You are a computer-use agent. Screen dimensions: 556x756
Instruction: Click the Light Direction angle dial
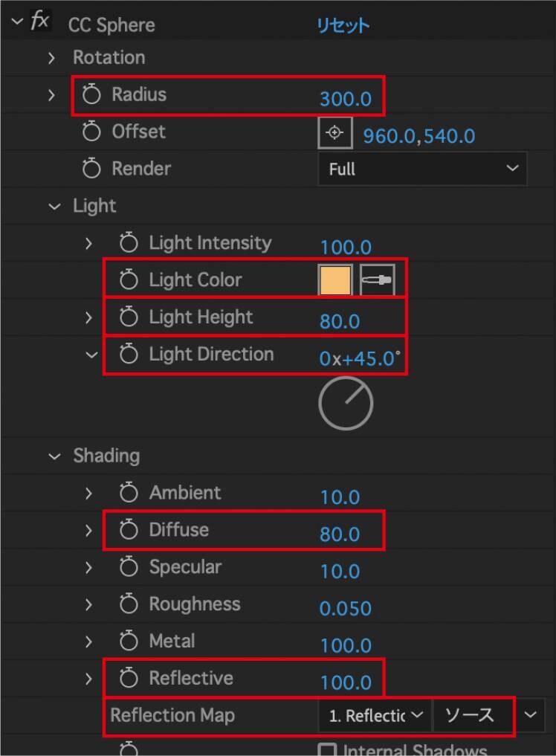346,404
